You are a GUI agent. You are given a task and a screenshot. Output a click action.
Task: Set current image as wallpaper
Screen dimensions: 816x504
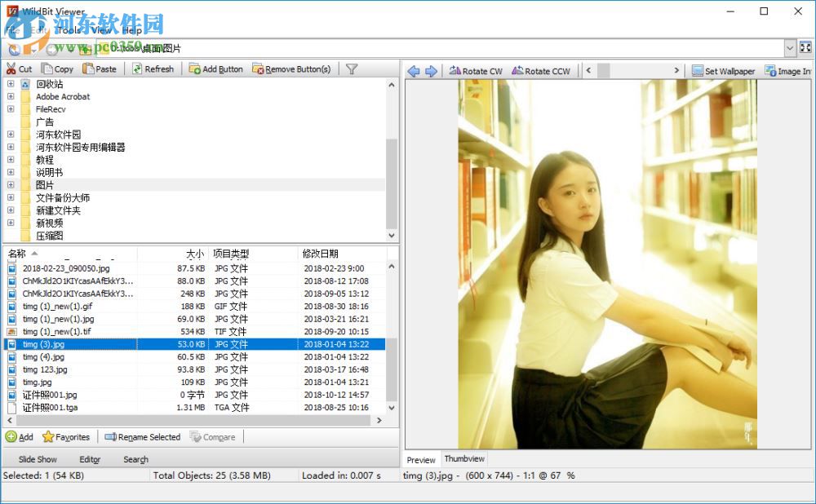click(724, 70)
